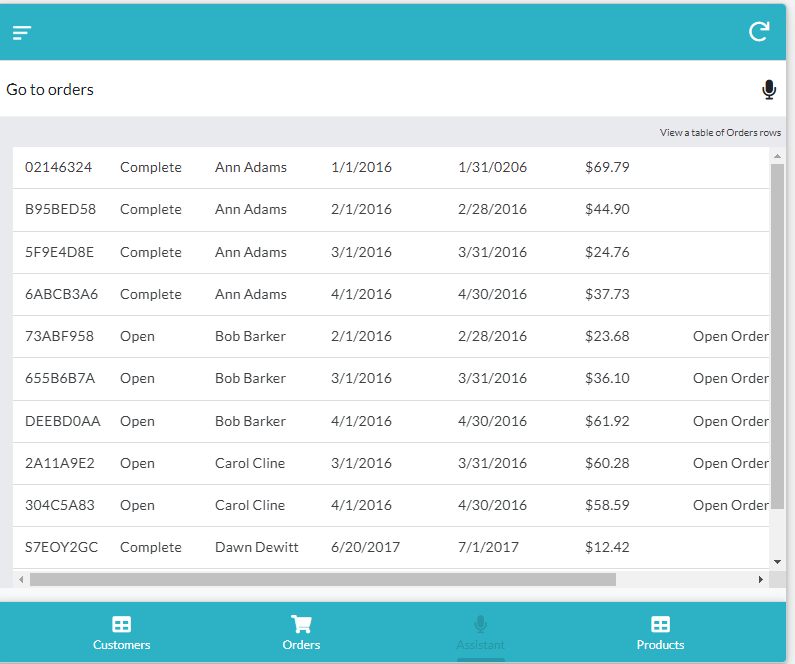This screenshot has width=795, height=664.
Task: Click the refresh icon in header
Action: 759,31
